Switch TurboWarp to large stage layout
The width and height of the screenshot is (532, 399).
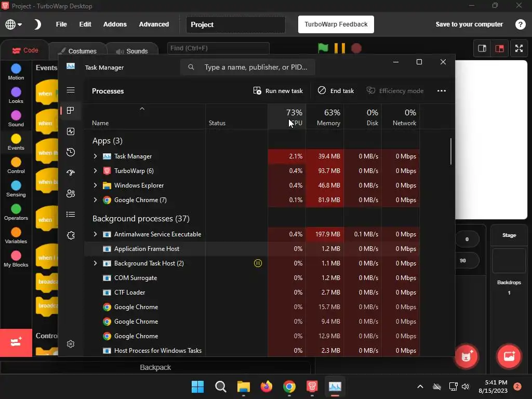click(x=500, y=48)
